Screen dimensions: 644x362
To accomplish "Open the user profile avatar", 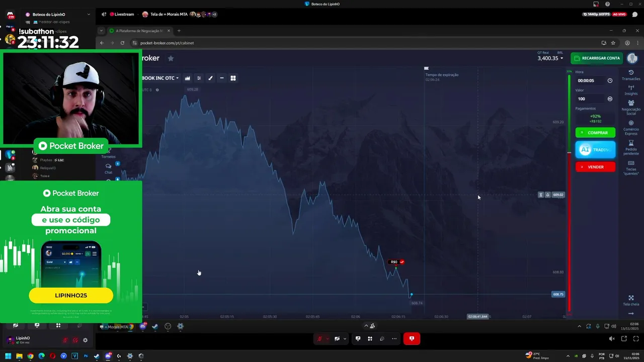I will [632, 58].
